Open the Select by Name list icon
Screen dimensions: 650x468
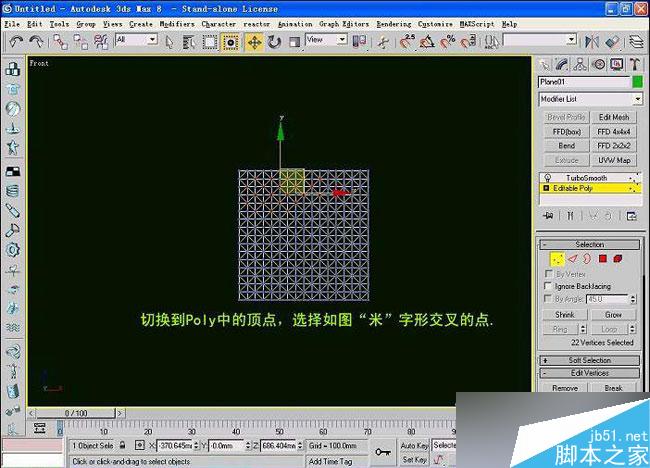189,42
